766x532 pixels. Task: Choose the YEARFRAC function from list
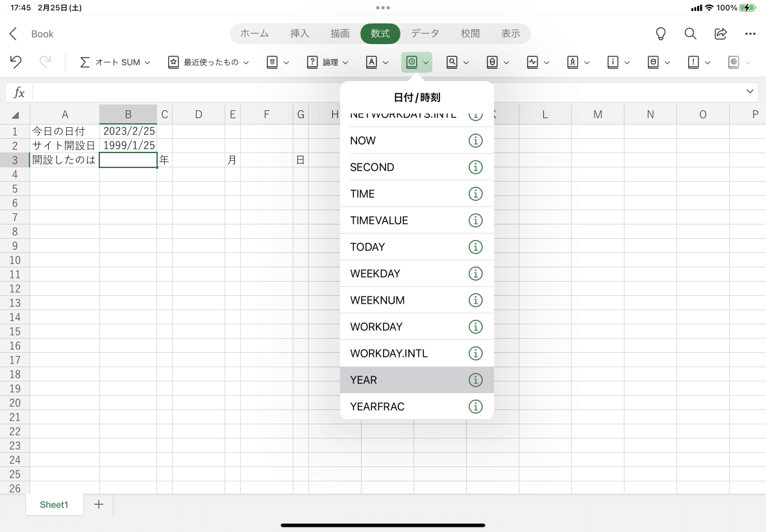pyautogui.click(x=417, y=407)
